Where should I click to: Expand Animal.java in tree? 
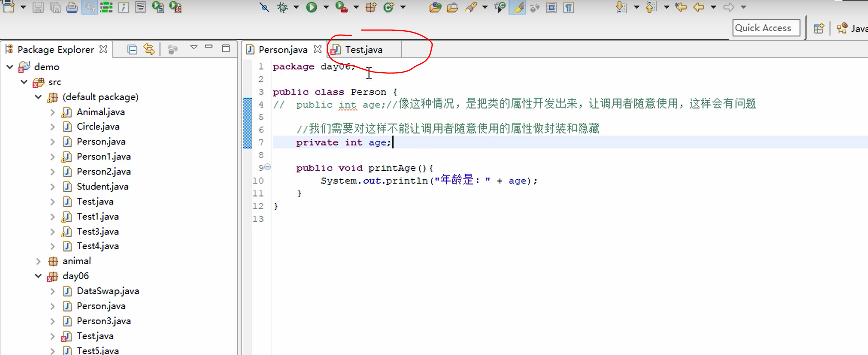point(53,112)
